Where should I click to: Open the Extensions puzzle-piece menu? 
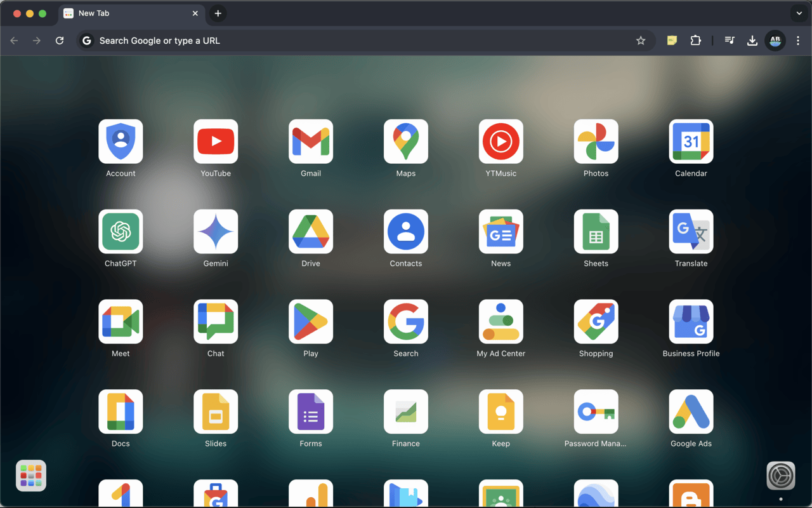[696, 41]
